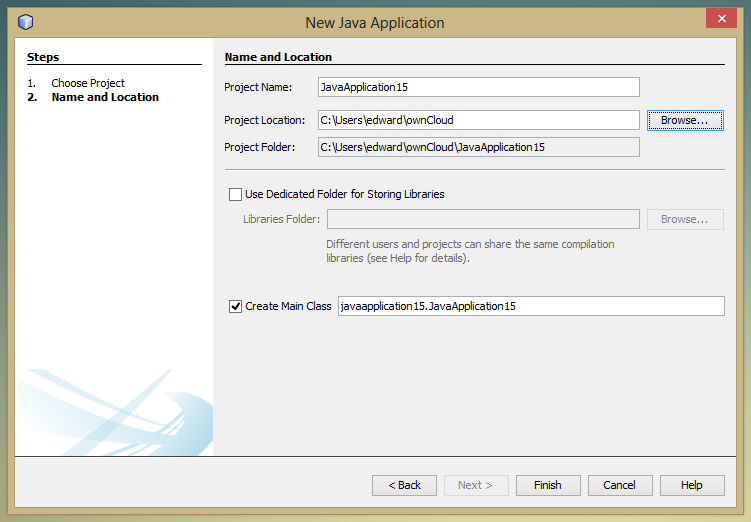Image resolution: width=751 pixels, height=522 pixels.
Task: Enable Use Dedicated Folder for Storing Libraries
Action: [x=236, y=194]
